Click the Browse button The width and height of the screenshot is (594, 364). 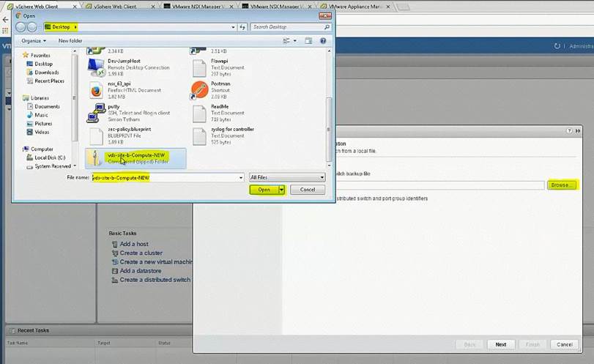click(562, 185)
